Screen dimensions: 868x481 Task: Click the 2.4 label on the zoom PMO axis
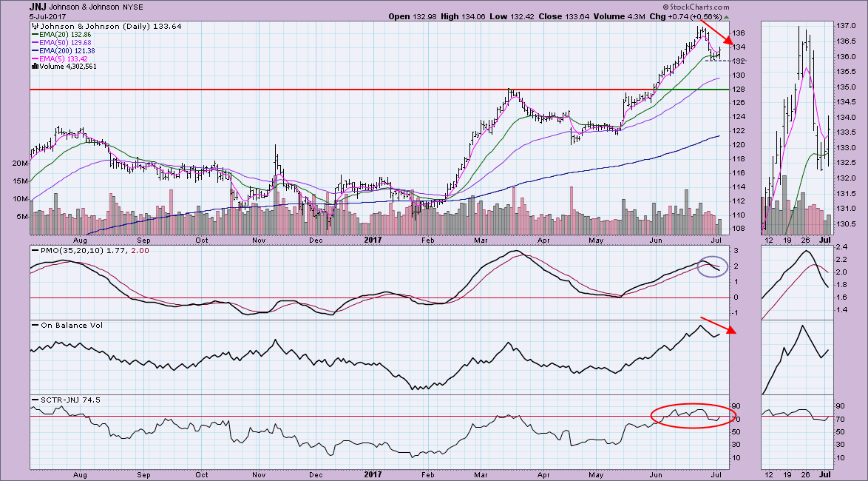(841, 247)
